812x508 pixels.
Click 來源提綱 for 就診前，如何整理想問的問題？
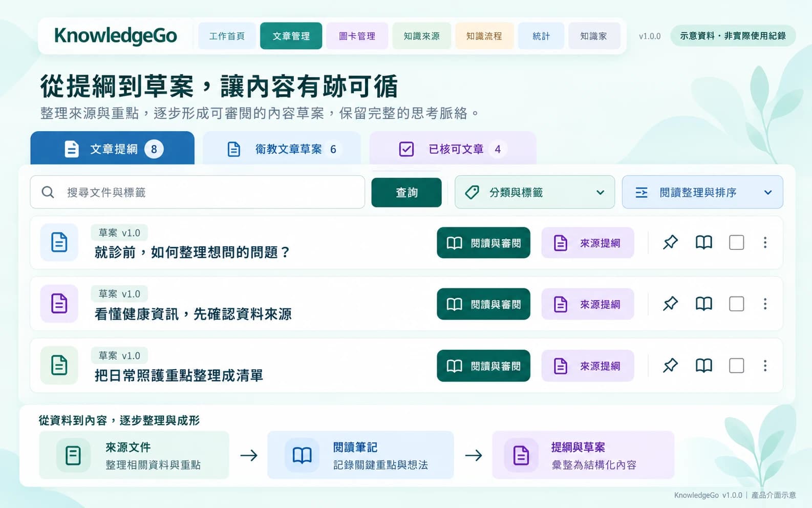coord(588,243)
